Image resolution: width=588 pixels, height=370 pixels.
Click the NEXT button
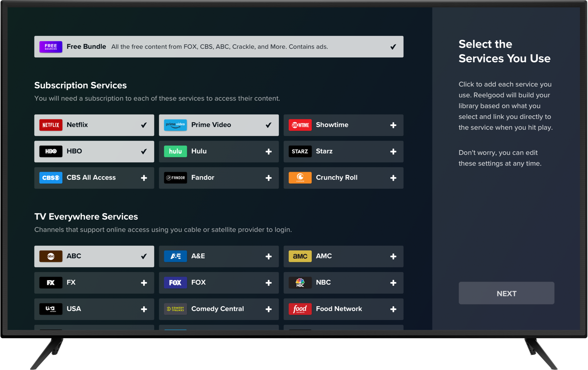[506, 293]
